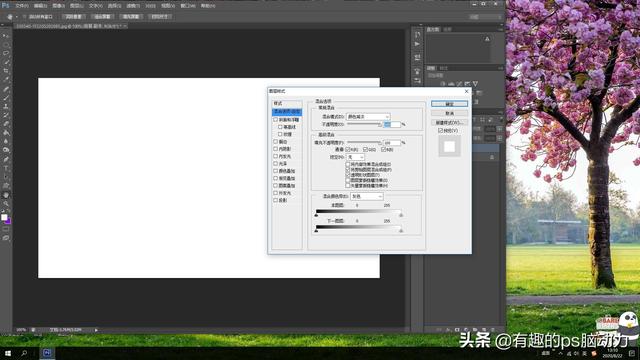
Task: Enable 光泽 (Satin) checkbox
Action: (276, 164)
